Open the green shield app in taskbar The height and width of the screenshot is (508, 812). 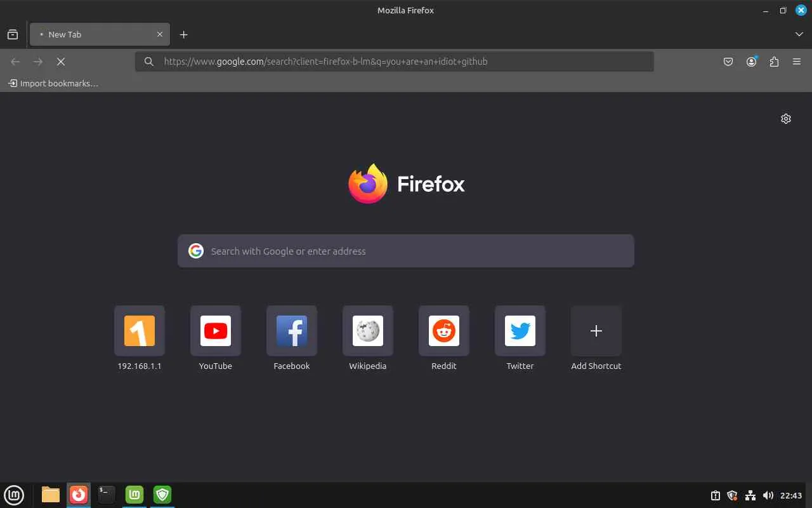(x=163, y=495)
